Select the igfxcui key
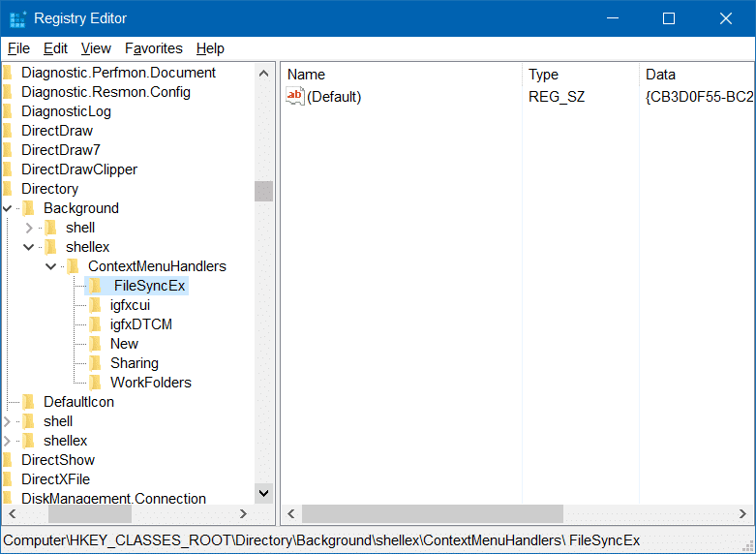Image resolution: width=756 pixels, height=554 pixels. [x=130, y=305]
